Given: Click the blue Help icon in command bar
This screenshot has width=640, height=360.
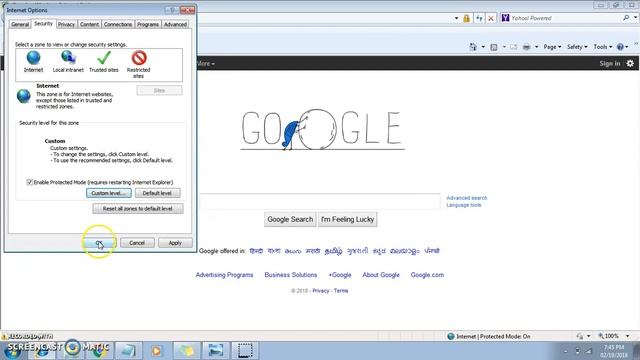Looking at the screenshot, I should pyautogui.click(x=620, y=47).
